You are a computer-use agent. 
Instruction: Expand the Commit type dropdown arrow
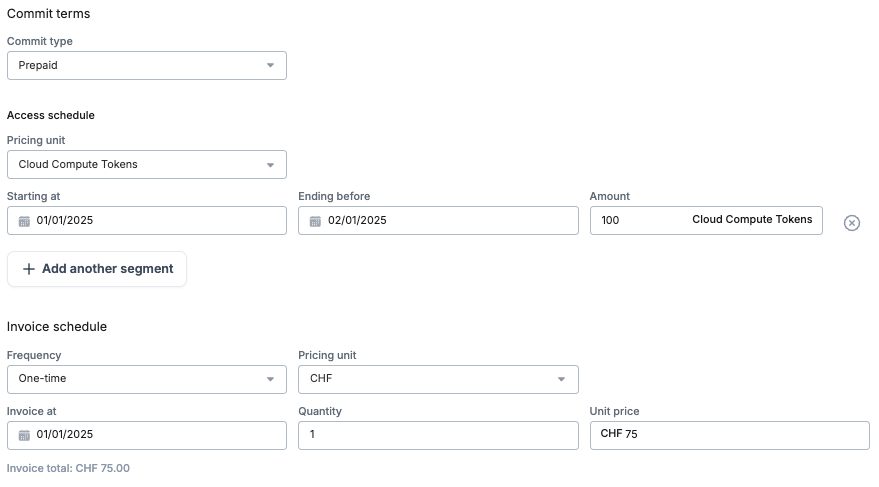270,66
